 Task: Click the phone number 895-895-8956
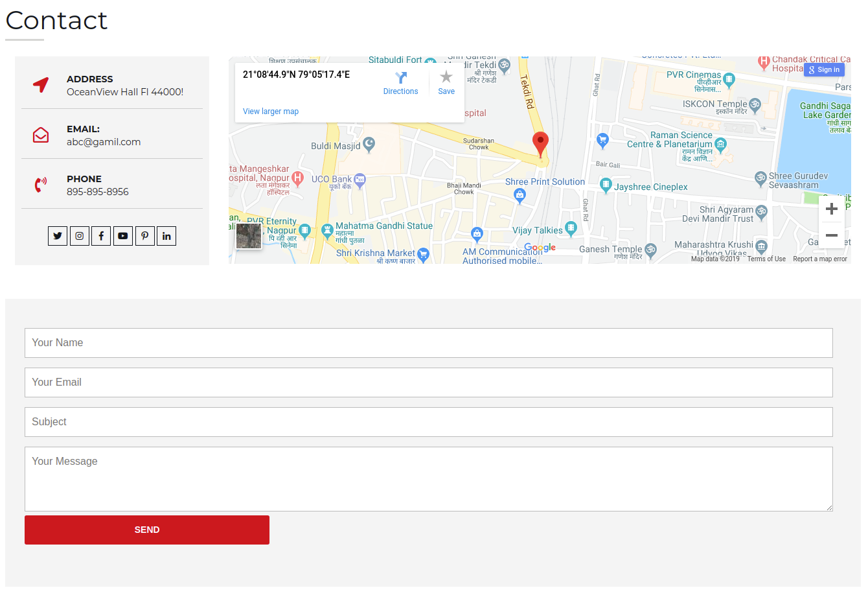[98, 192]
